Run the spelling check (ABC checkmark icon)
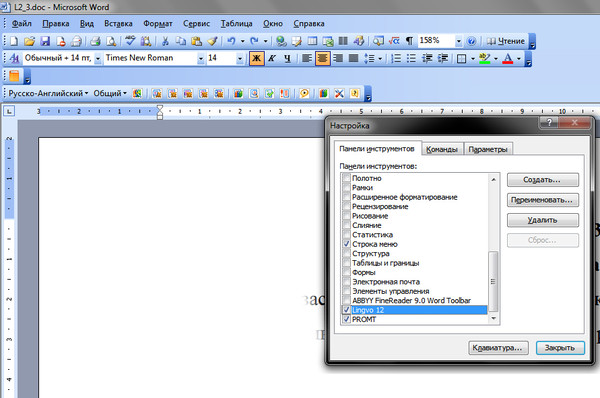 [130, 41]
